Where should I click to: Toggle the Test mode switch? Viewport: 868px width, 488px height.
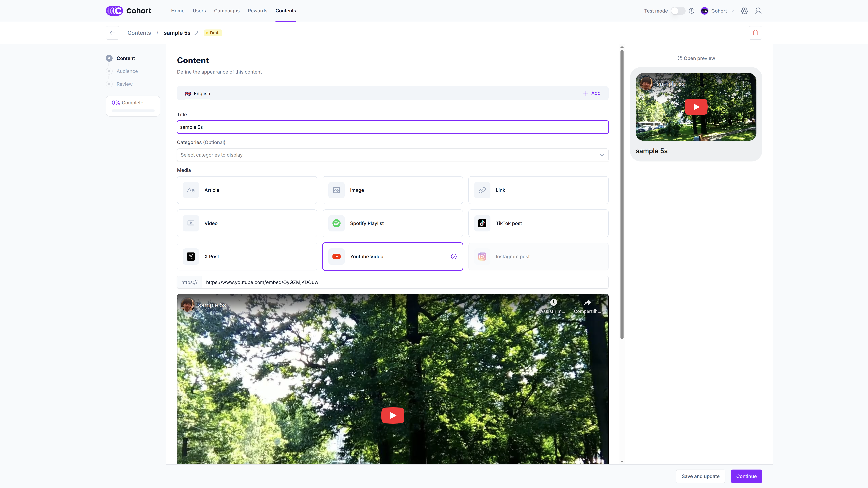pos(678,11)
